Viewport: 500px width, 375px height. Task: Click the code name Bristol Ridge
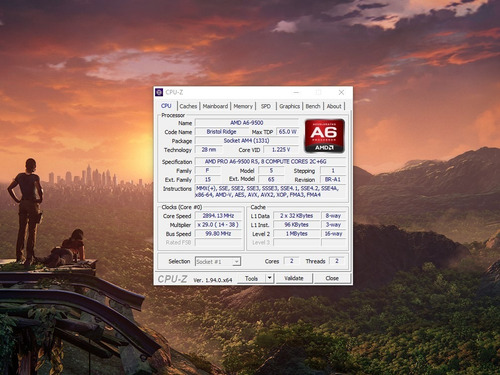coord(221,132)
